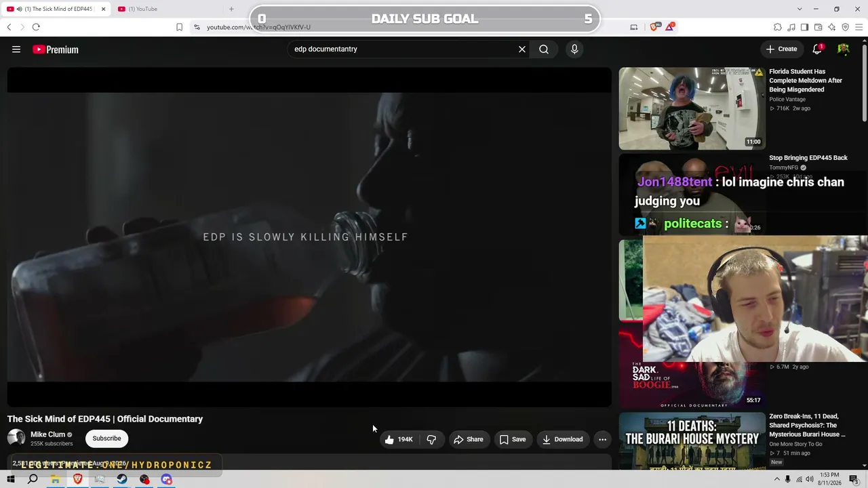
Task: Open YouTube notifications bell
Action: click(818, 49)
